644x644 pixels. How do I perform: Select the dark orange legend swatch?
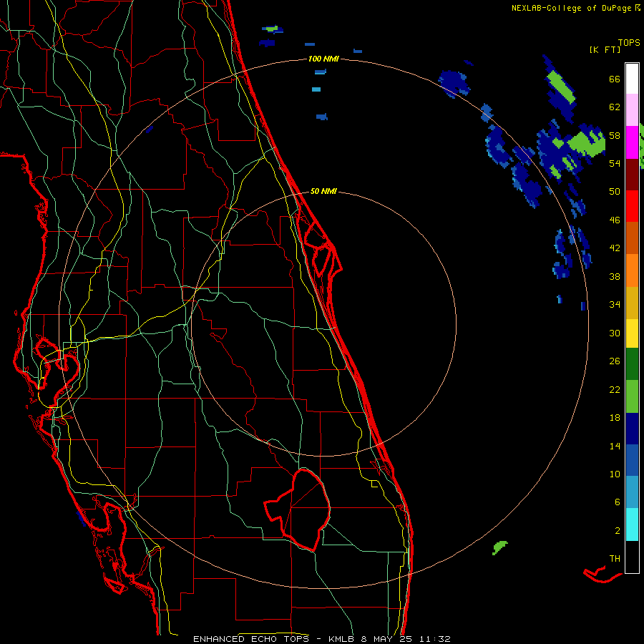tap(632, 238)
